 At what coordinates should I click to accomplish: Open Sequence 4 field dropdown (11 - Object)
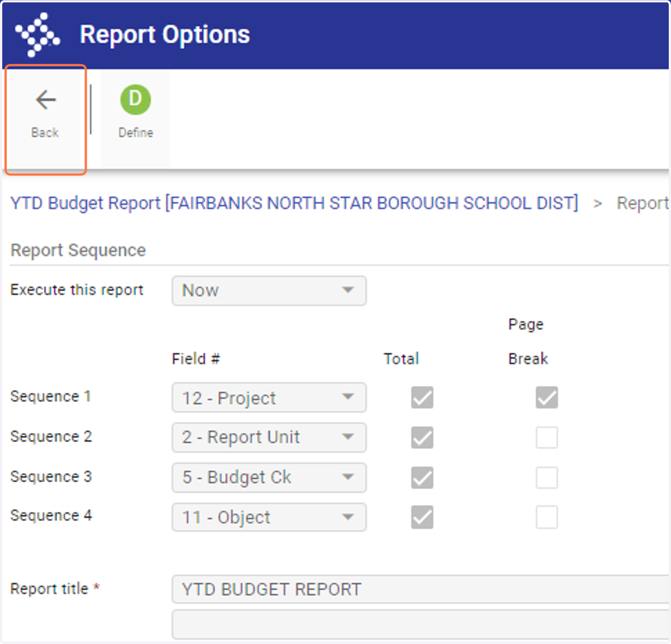[x=269, y=517]
